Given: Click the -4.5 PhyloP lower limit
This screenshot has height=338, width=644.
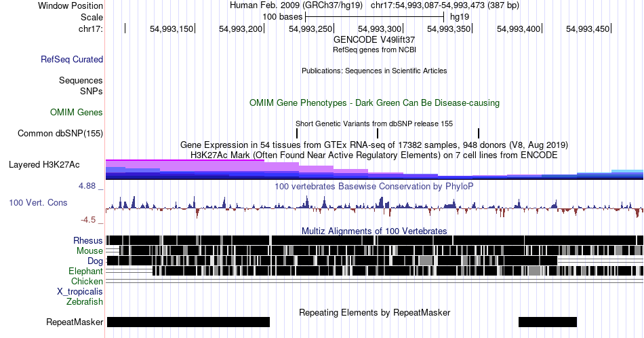Looking at the screenshot, I should pos(88,220).
